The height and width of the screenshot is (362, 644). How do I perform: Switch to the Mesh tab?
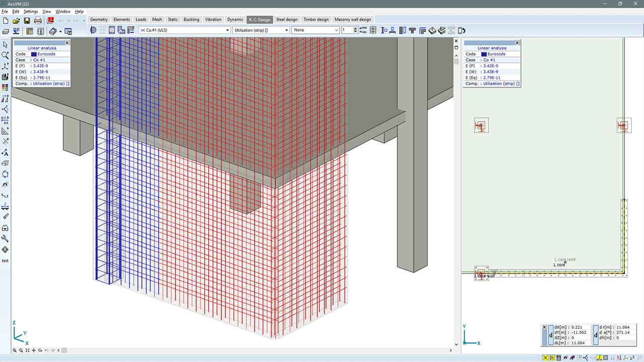[157, 20]
